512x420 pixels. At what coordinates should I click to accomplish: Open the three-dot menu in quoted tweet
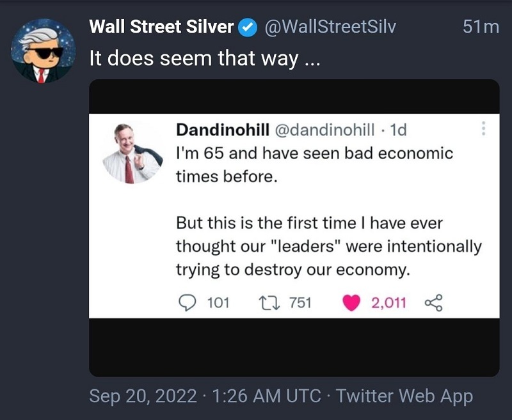[484, 128]
